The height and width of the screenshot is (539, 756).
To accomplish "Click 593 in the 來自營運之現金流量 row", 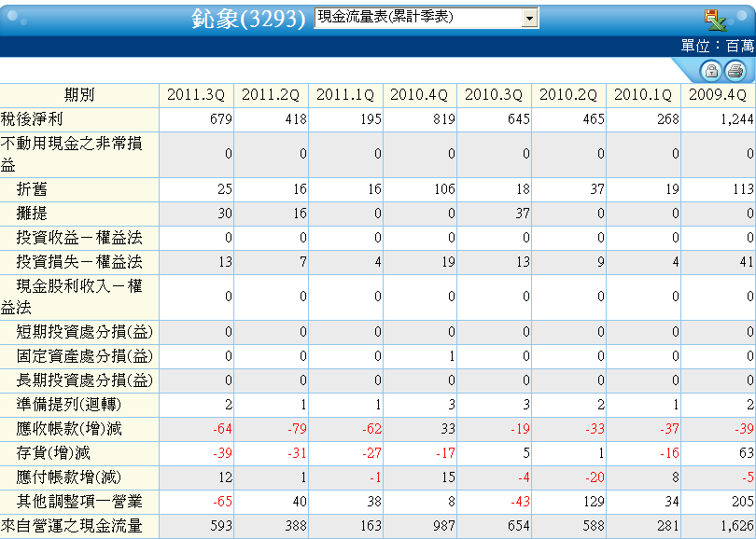I will click(221, 526).
